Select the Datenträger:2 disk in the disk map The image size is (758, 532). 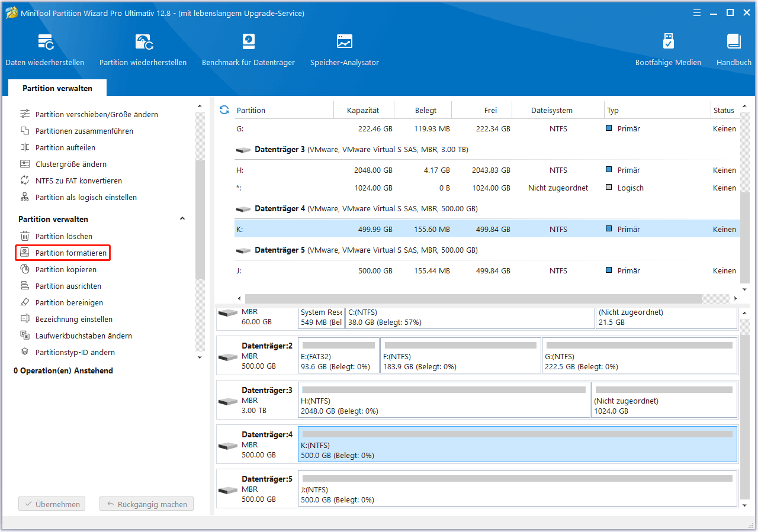256,356
